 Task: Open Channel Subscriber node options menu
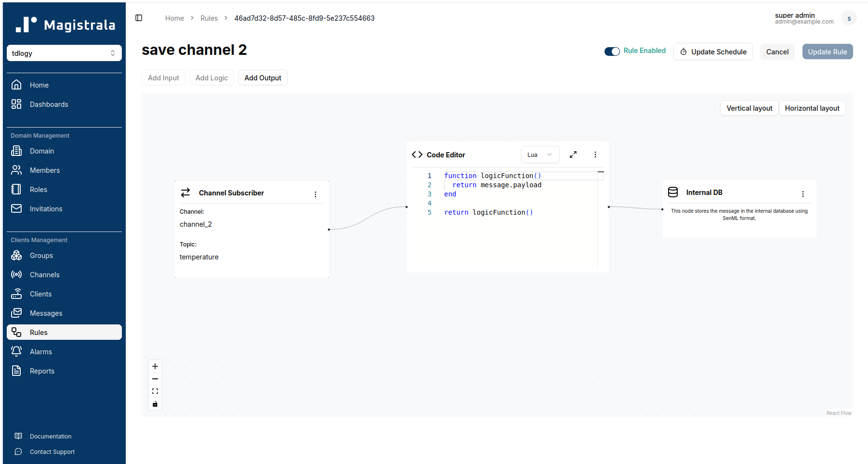coord(316,194)
